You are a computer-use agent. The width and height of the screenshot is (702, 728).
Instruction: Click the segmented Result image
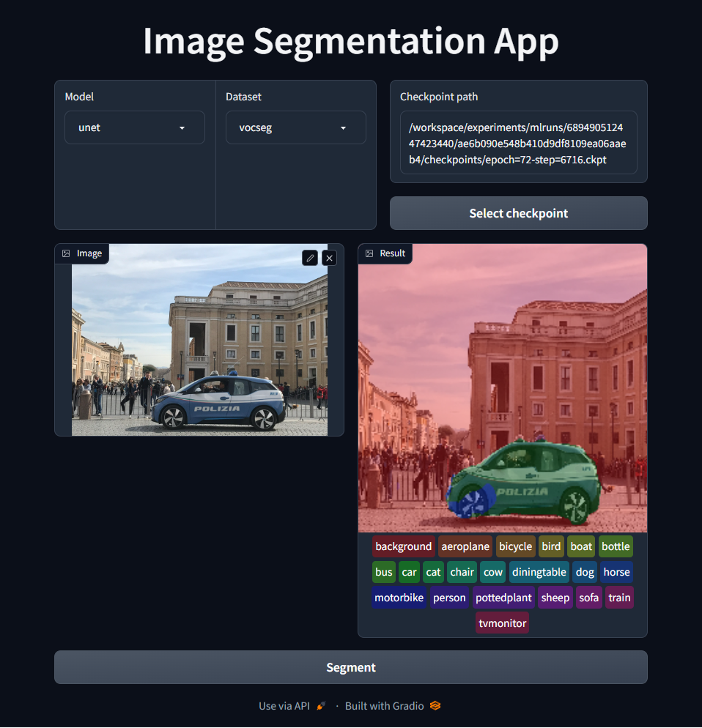502,388
